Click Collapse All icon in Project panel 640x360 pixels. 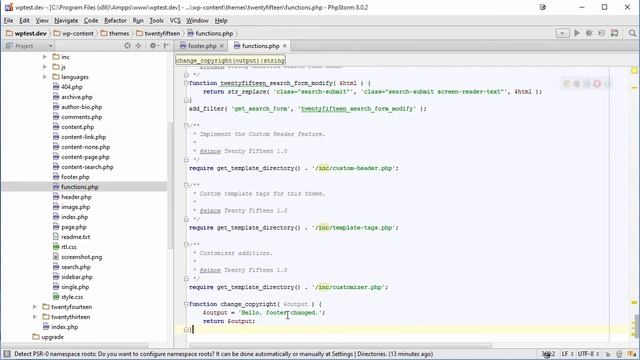pos(138,46)
